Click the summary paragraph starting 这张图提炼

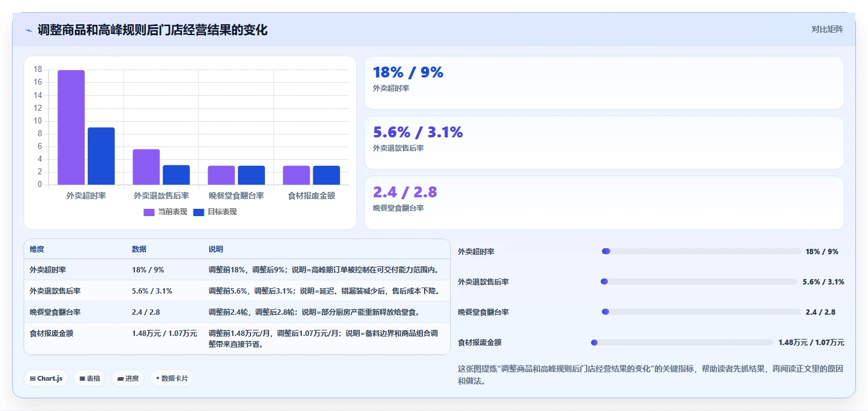651,375
